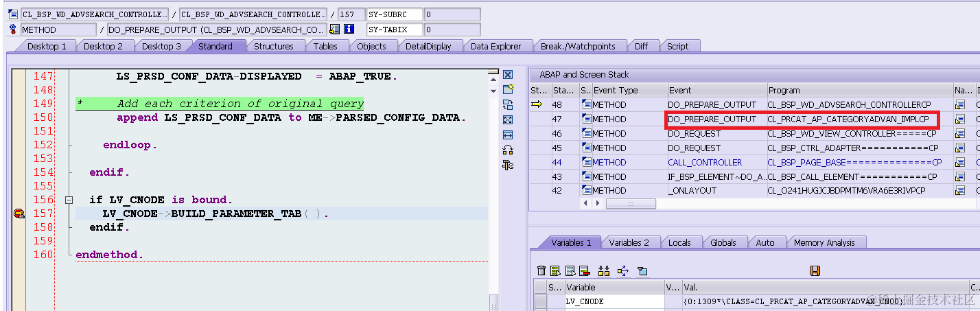Click the stack table horizontal scrollbar thumb
The width and height of the screenshot is (980, 311).
click(631, 204)
